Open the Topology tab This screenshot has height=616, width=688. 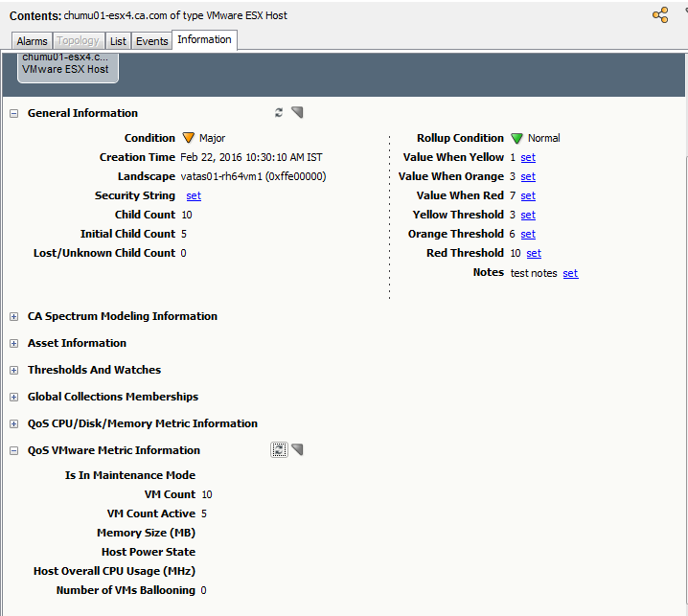coord(79,41)
